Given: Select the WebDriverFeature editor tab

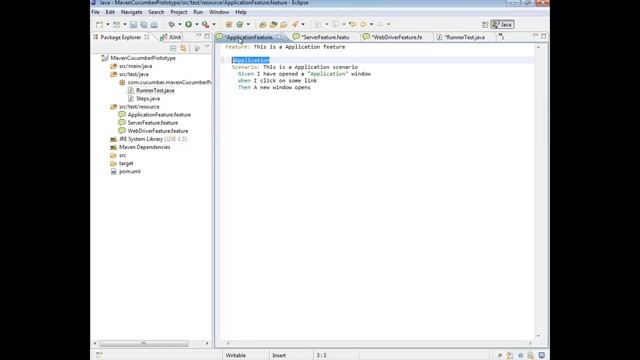Looking at the screenshot, I should pyautogui.click(x=397, y=37).
